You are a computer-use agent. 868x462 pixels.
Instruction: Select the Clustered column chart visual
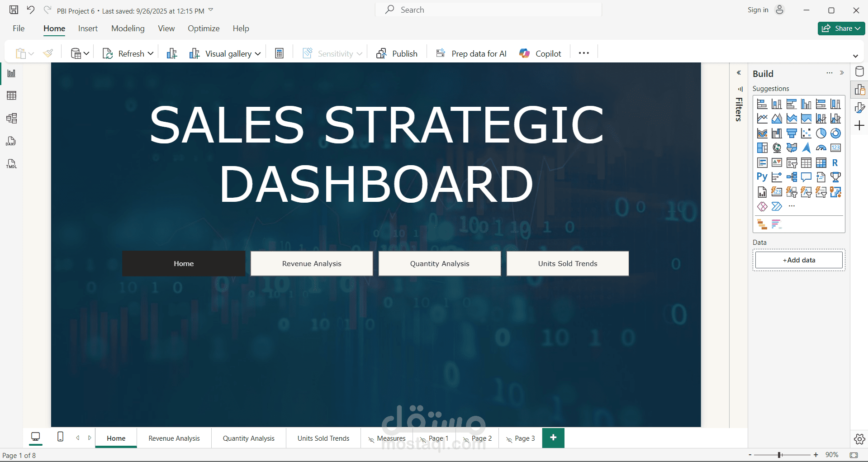point(806,104)
